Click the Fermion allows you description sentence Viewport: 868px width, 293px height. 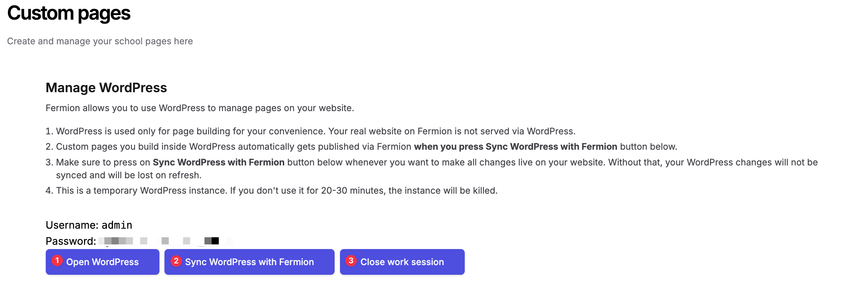[x=199, y=108]
